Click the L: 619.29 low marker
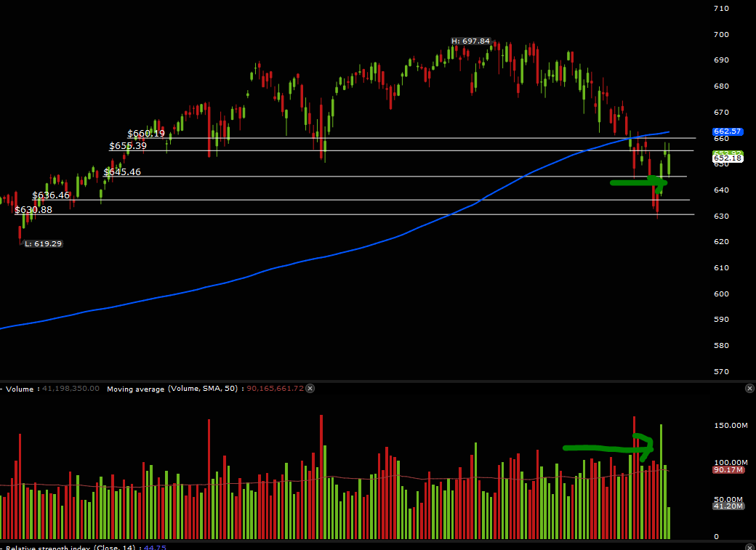This screenshot has width=756, height=550. point(44,244)
